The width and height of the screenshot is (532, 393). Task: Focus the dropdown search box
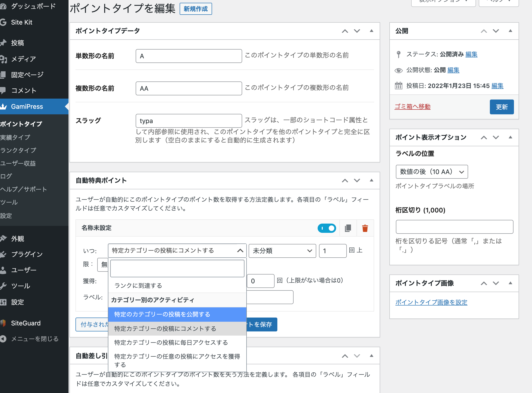coord(177,268)
